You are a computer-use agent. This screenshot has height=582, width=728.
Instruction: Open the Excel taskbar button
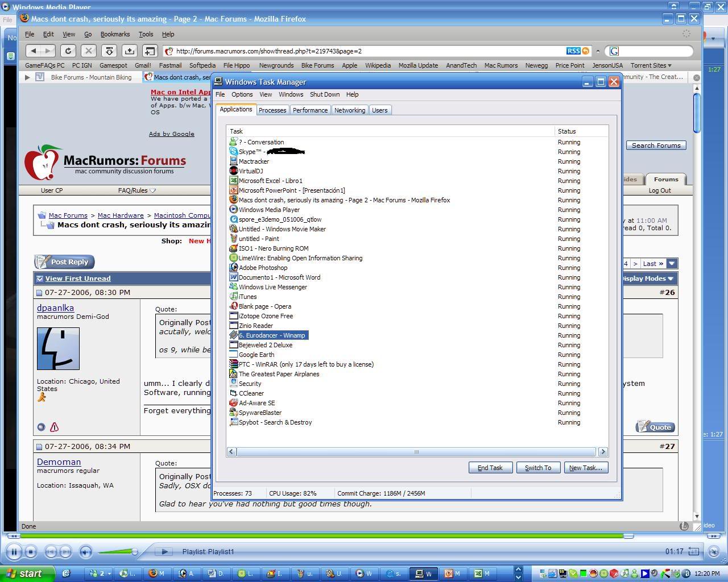(x=483, y=573)
